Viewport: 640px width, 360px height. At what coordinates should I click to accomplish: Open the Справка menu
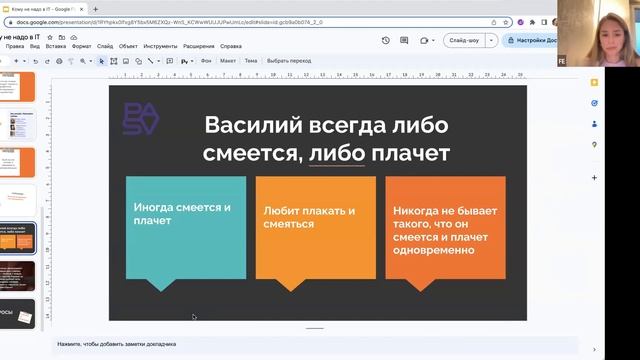click(x=231, y=46)
